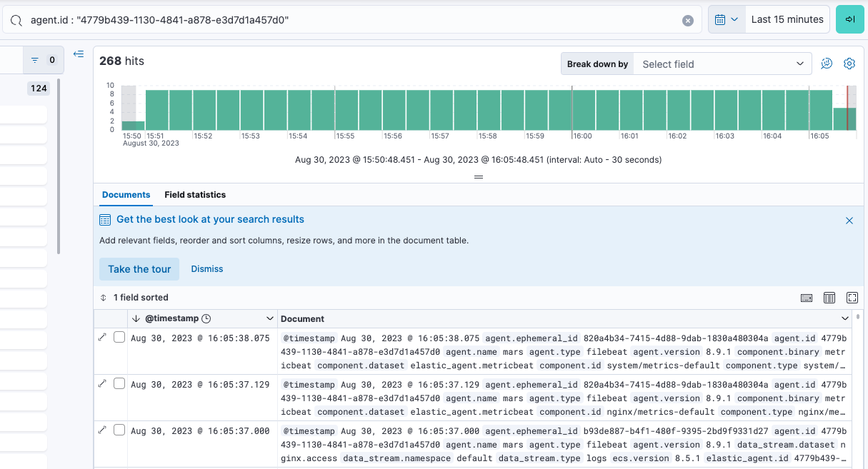Dismiss the search results callout
Viewport: 868px width, 469px height.
click(x=849, y=221)
